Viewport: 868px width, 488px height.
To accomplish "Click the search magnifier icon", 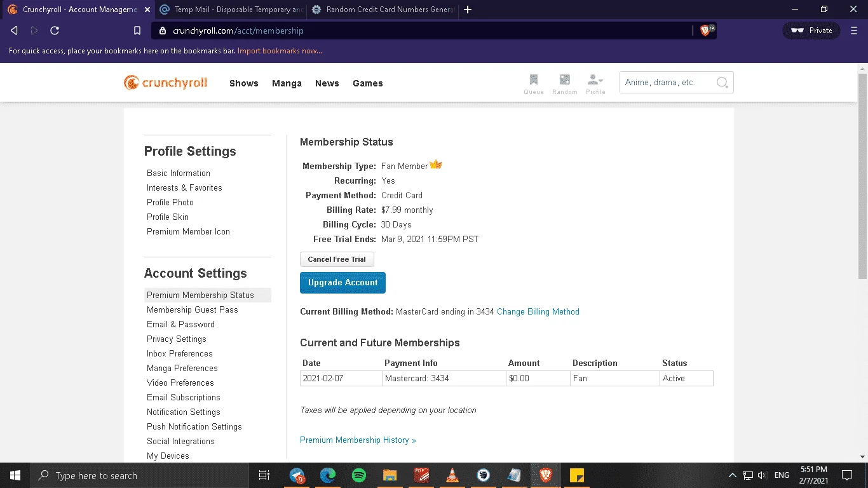I will (722, 83).
